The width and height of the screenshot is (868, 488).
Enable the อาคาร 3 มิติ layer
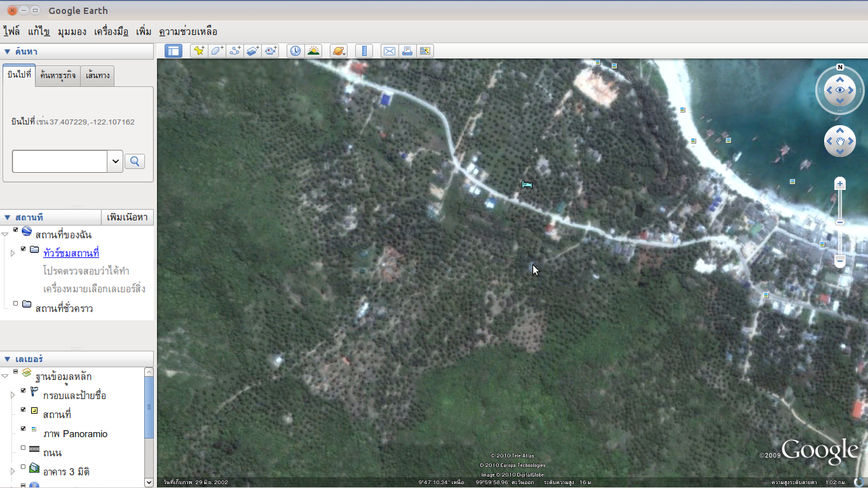coord(24,467)
